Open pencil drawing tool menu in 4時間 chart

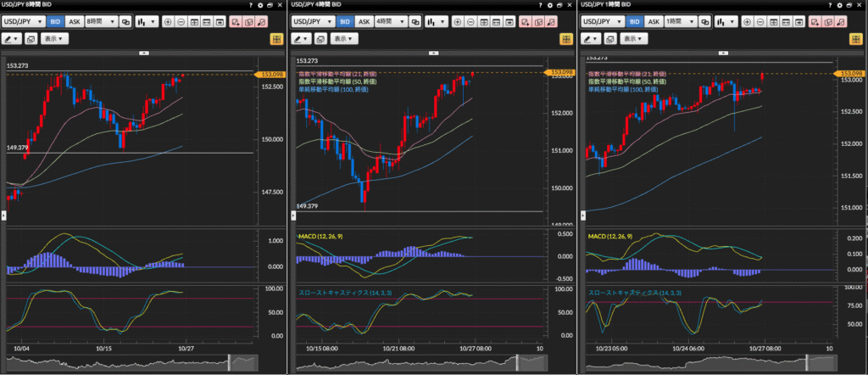tap(301, 39)
